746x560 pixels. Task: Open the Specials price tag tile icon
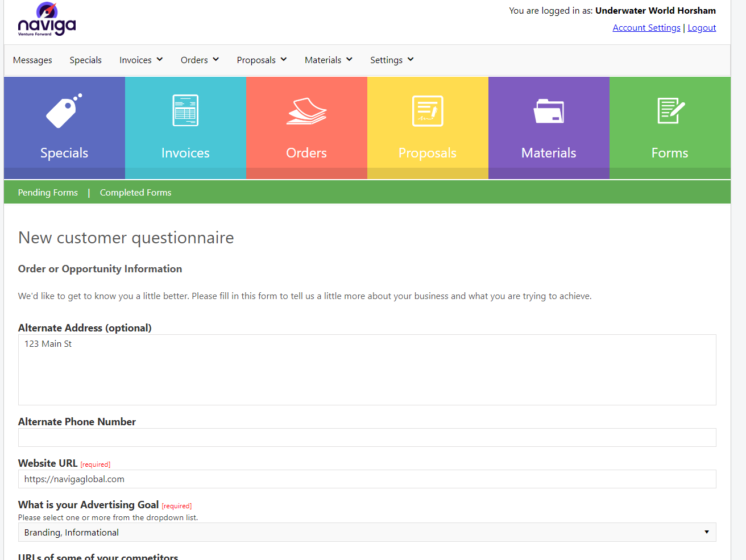pyautogui.click(x=64, y=111)
